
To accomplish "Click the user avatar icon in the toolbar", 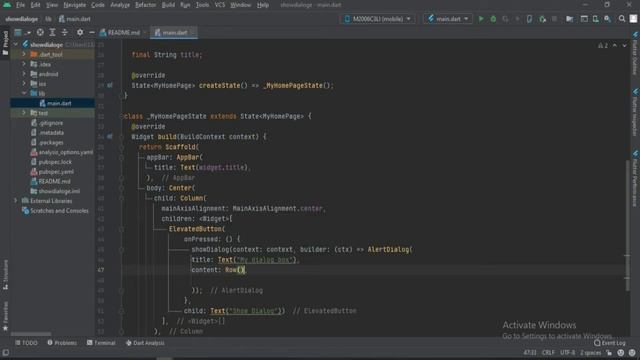I will tap(633, 19).
